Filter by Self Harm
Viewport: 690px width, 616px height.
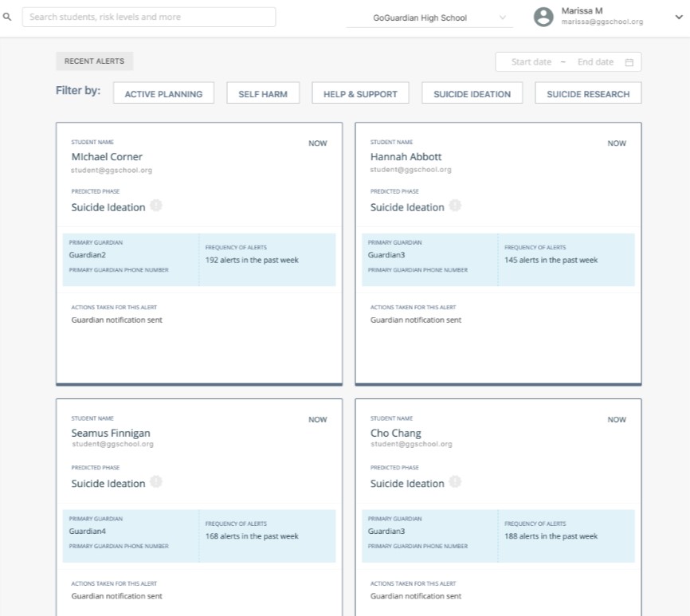click(263, 94)
